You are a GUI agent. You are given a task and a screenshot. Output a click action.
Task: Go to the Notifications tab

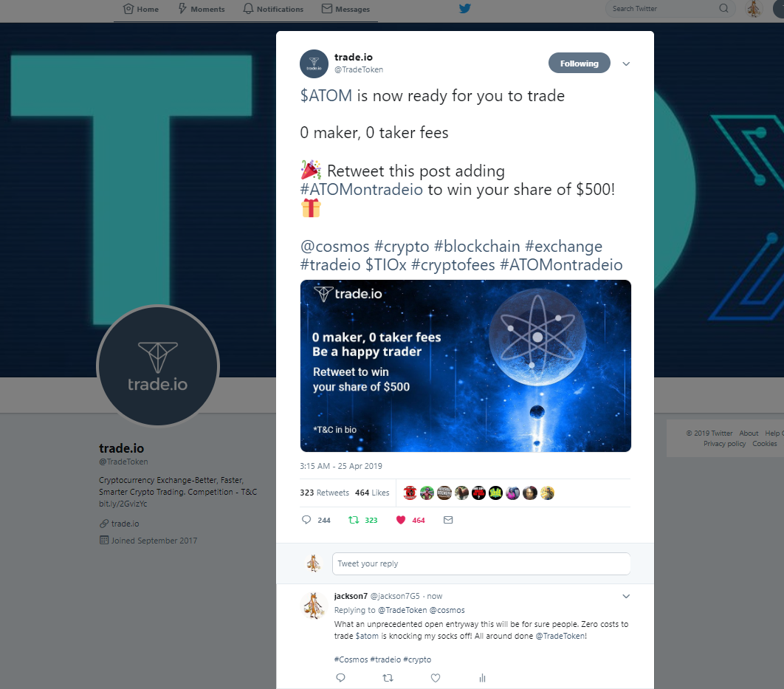273,9
